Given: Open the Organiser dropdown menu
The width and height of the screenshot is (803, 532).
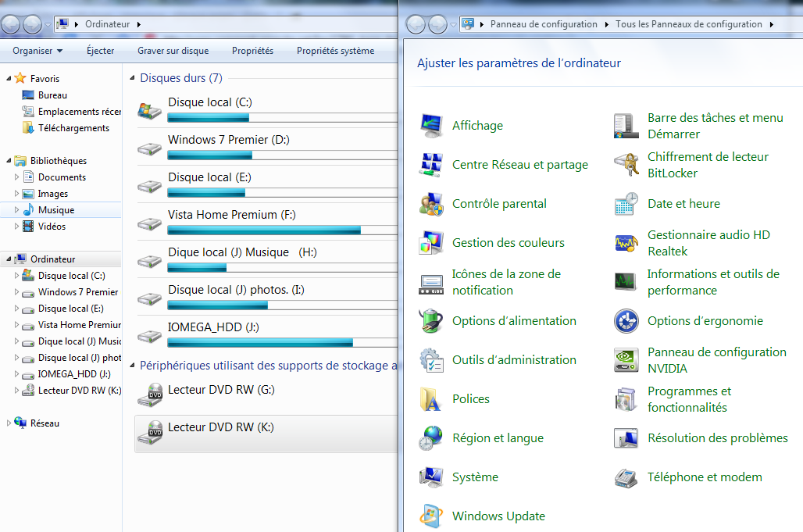Looking at the screenshot, I should click(37, 51).
